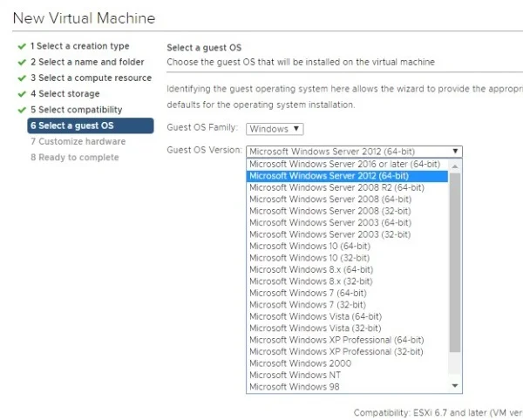Click the Guest OS Family label
523x420 pixels.
point(202,127)
